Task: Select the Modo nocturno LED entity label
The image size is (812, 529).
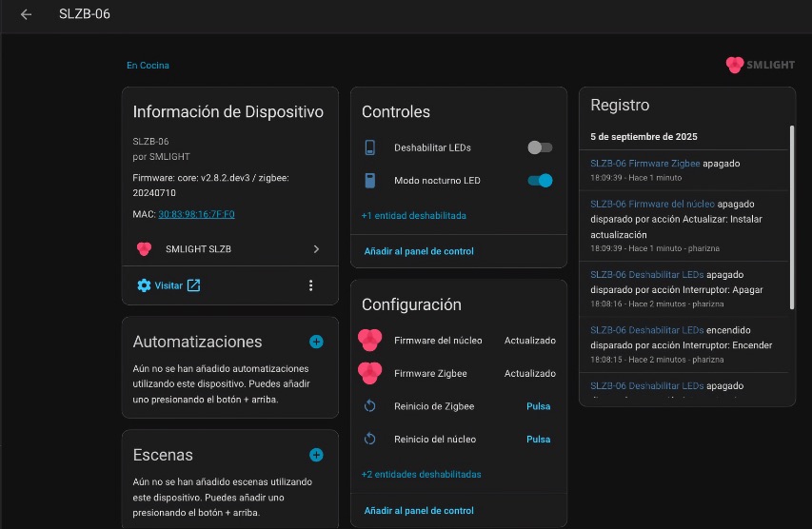Action: (437, 181)
